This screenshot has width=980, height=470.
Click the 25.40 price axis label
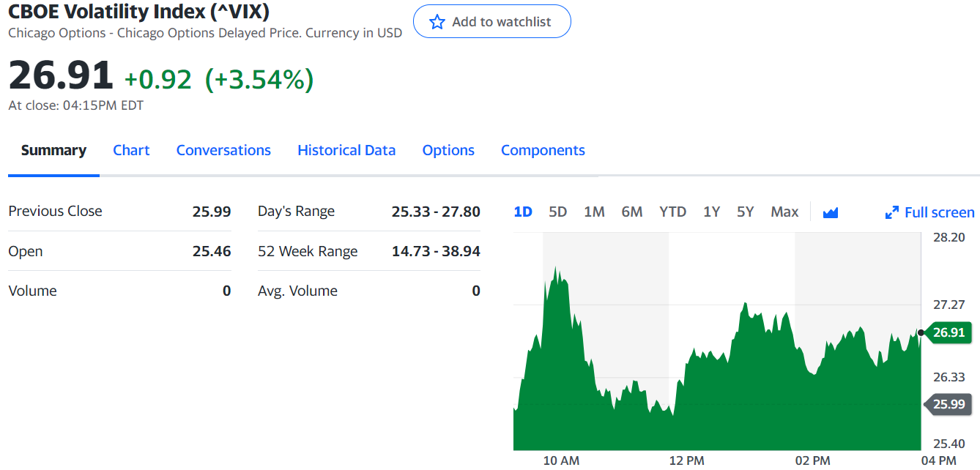click(x=949, y=444)
